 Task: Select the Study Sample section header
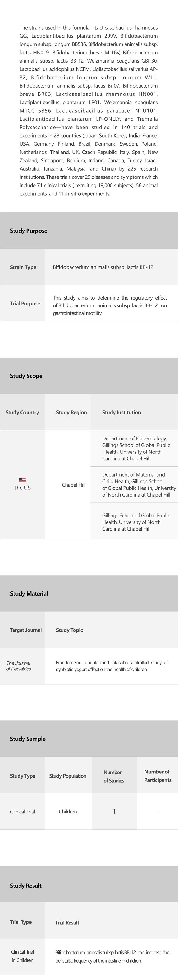(28, 739)
